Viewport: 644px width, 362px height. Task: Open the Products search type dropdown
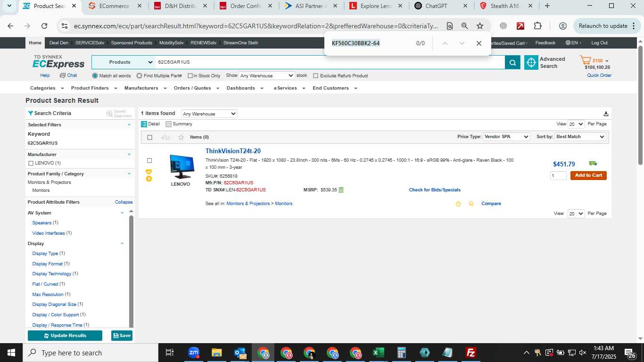tap(124, 62)
